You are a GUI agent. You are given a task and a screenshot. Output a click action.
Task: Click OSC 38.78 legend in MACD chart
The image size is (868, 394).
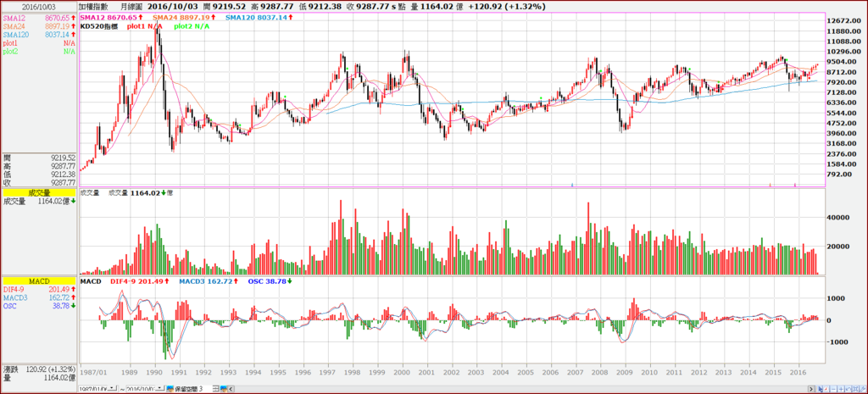click(x=270, y=281)
